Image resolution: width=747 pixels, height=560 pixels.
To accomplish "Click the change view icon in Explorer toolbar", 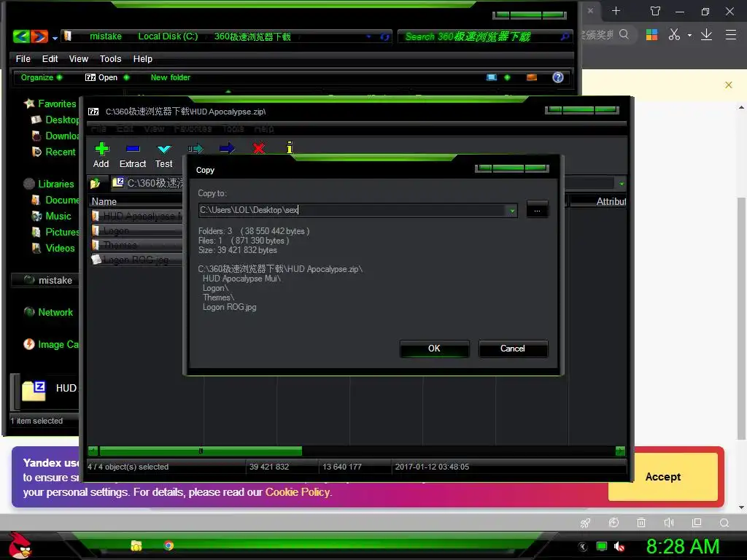I will [x=492, y=77].
